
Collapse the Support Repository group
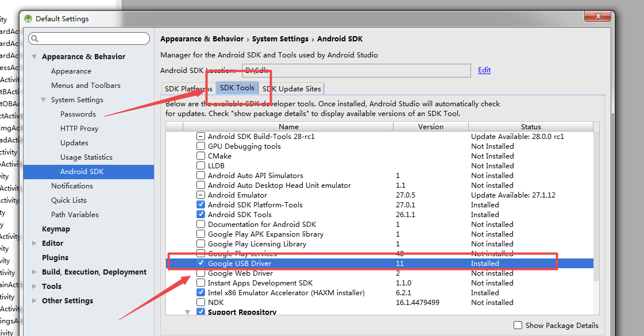188,312
